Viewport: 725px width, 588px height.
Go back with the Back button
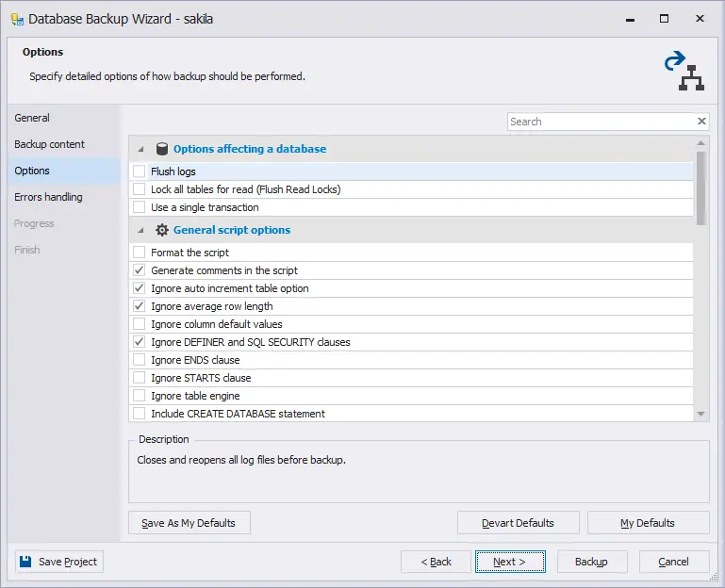(436, 562)
